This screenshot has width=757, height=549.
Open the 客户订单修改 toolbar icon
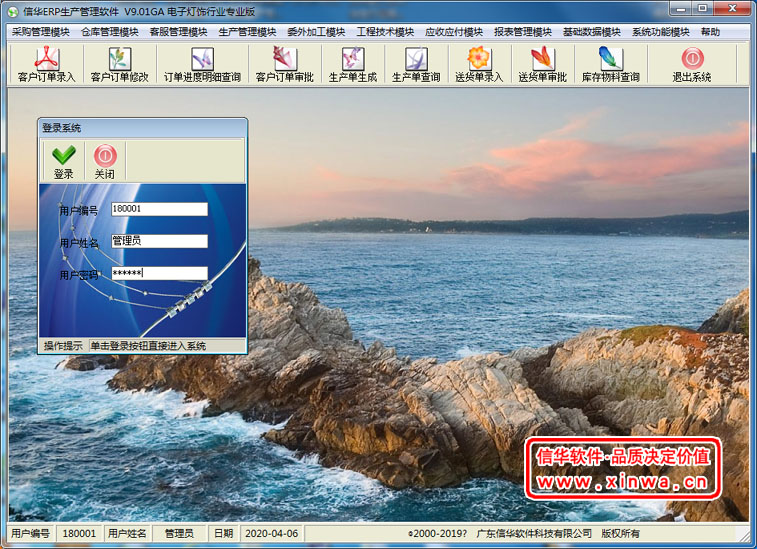[120, 64]
